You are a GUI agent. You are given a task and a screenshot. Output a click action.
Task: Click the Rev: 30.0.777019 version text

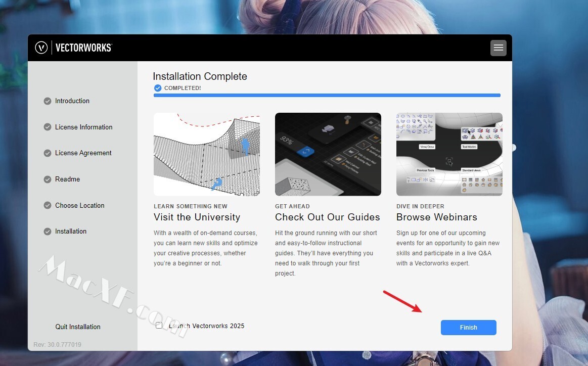[x=57, y=344]
